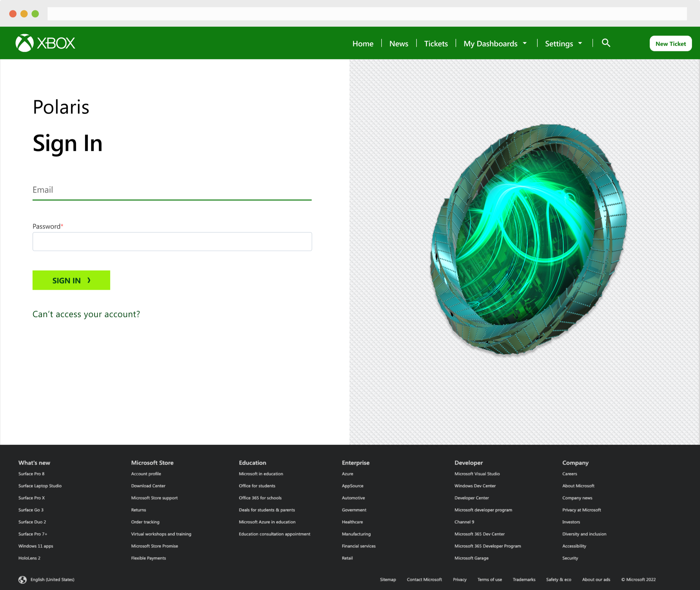Screen dimensions: 700x590
Task: Open Azure link under Enterprise
Action: click(x=347, y=474)
